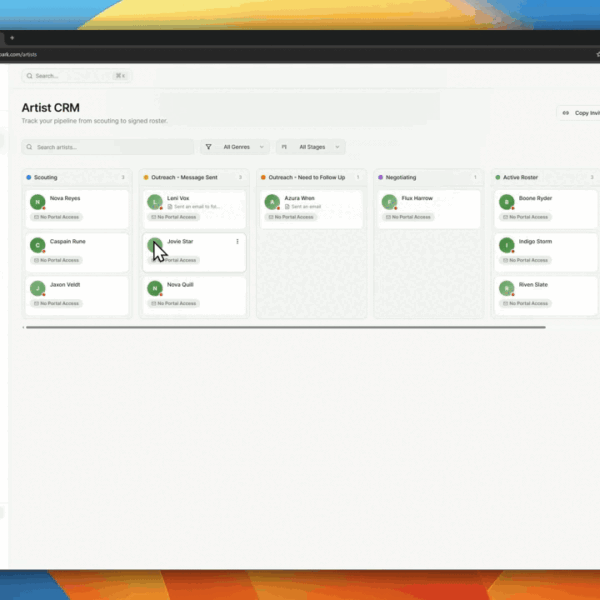Screen dimensions: 600x600
Task: Click Nova Reyes avatar icon
Action: [38, 202]
